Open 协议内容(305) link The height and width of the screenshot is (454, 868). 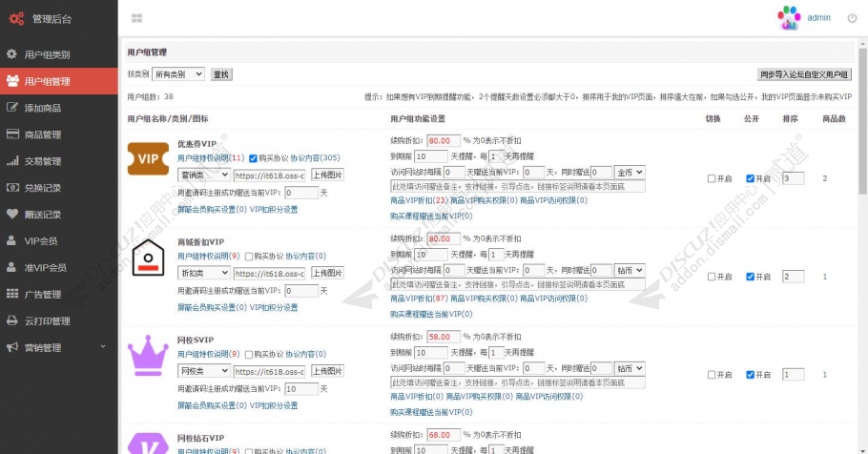[x=315, y=158]
